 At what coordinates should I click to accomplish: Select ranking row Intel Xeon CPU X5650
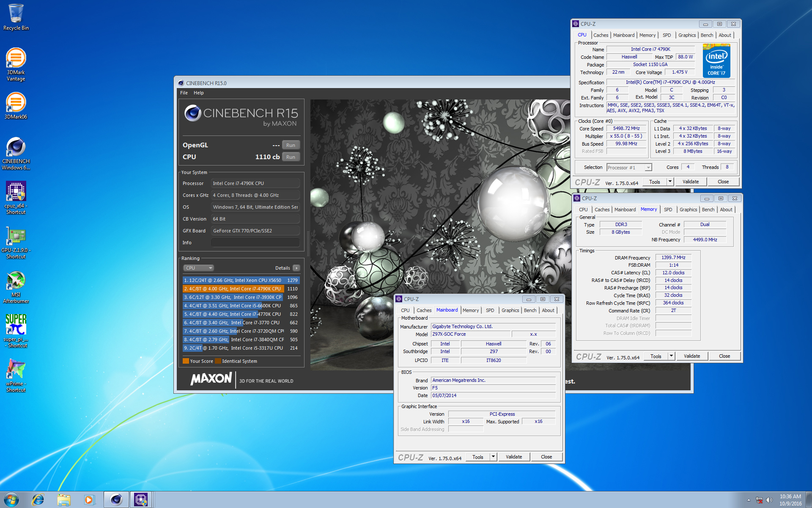tap(241, 280)
